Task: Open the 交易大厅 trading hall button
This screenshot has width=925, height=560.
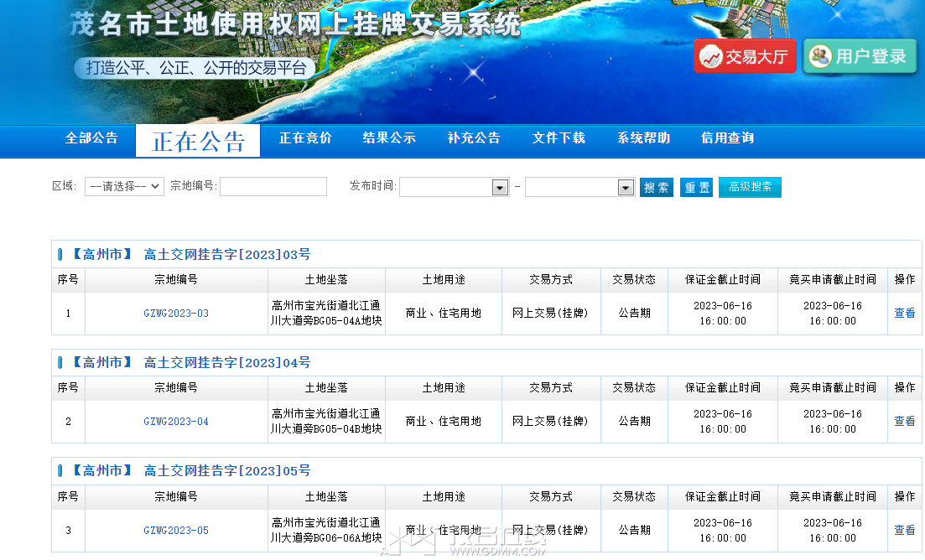Action: 745,56
